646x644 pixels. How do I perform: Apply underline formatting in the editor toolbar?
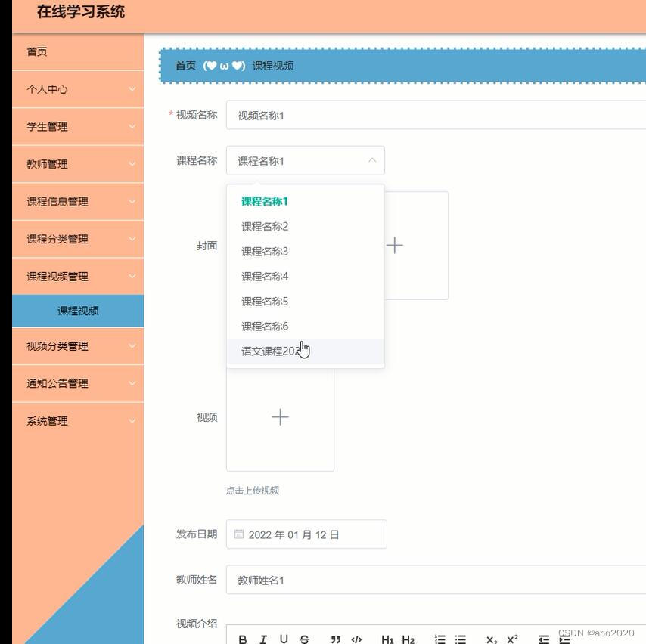click(x=283, y=639)
